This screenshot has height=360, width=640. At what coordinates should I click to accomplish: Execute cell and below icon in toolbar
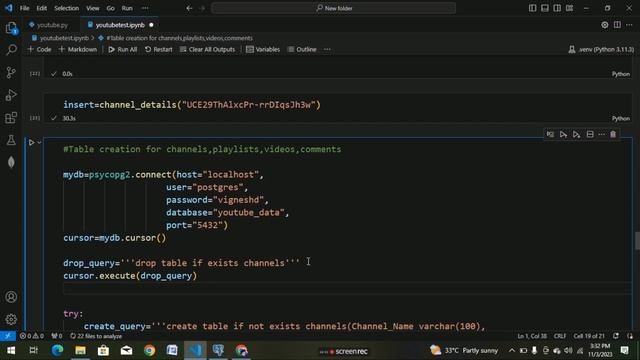tap(576, 134)
